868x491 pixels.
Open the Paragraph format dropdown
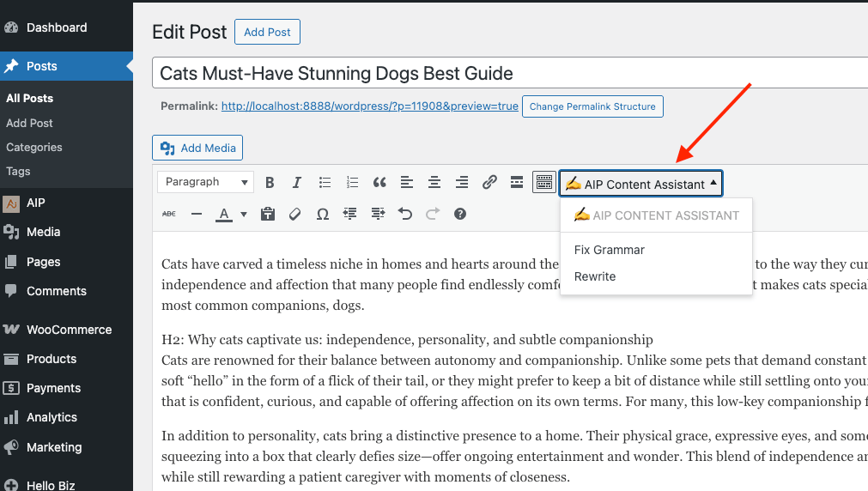tap(205, 182)
